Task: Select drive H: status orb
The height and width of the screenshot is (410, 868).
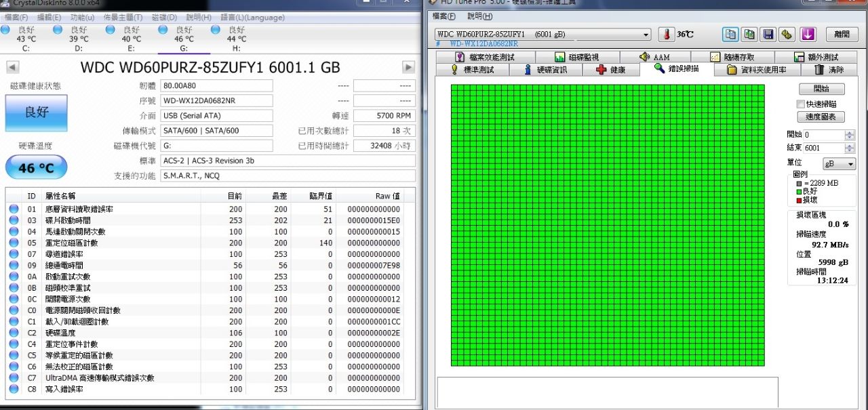Action: [x=216, y=30]
